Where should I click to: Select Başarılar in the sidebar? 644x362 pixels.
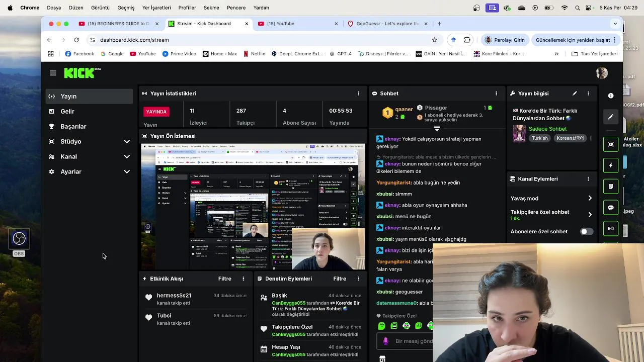89,127
